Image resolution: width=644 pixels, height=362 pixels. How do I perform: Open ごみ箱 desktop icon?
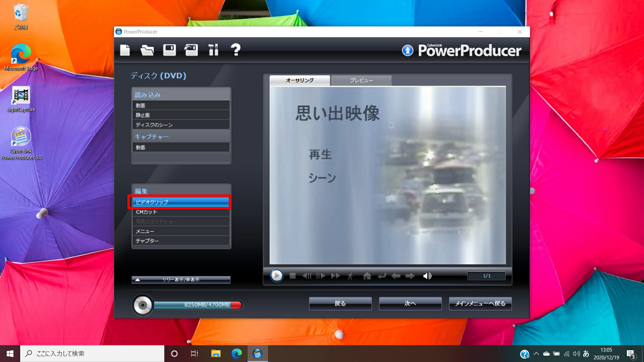(21, 17)
